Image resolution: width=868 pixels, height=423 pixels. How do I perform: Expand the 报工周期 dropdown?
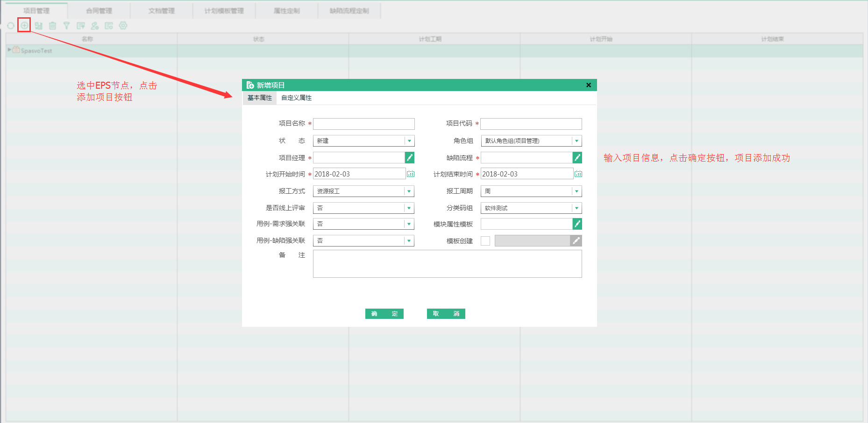[576, 191]
